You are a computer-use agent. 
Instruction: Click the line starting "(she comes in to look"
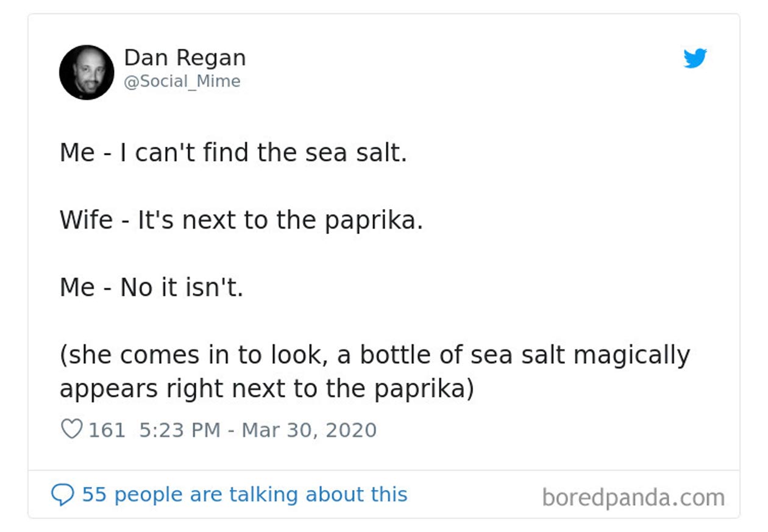pyautogui.click(x=374, y=355)
